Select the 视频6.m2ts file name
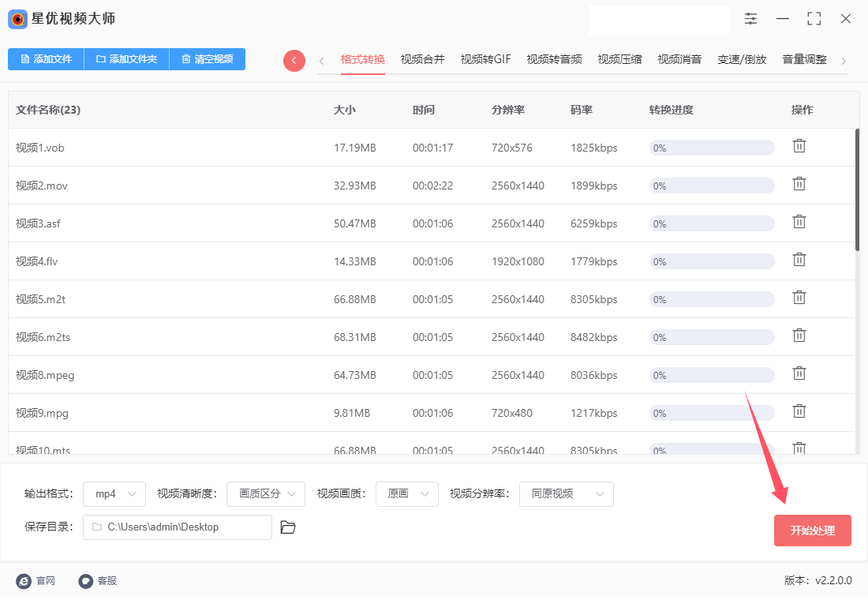This screenshot has width=868, height=600. coord(43,337)
